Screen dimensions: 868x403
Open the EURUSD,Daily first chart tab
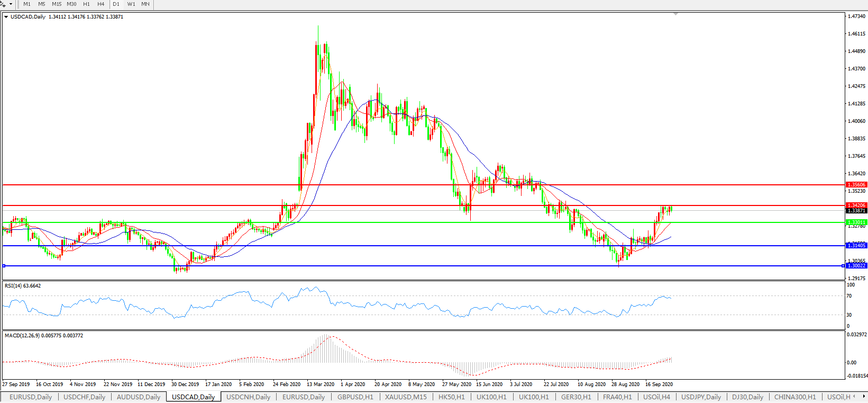[x=31, y=397]
